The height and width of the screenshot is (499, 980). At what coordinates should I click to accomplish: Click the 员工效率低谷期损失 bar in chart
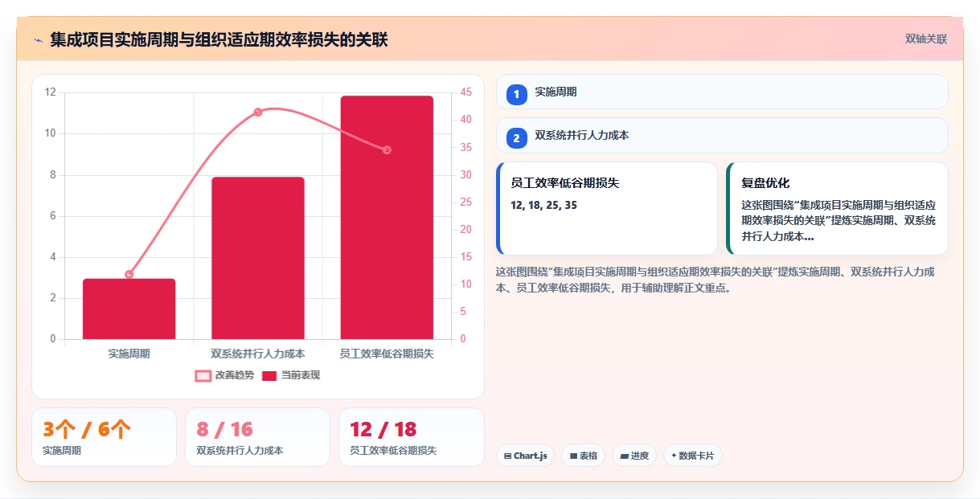[x=387, y=218]
